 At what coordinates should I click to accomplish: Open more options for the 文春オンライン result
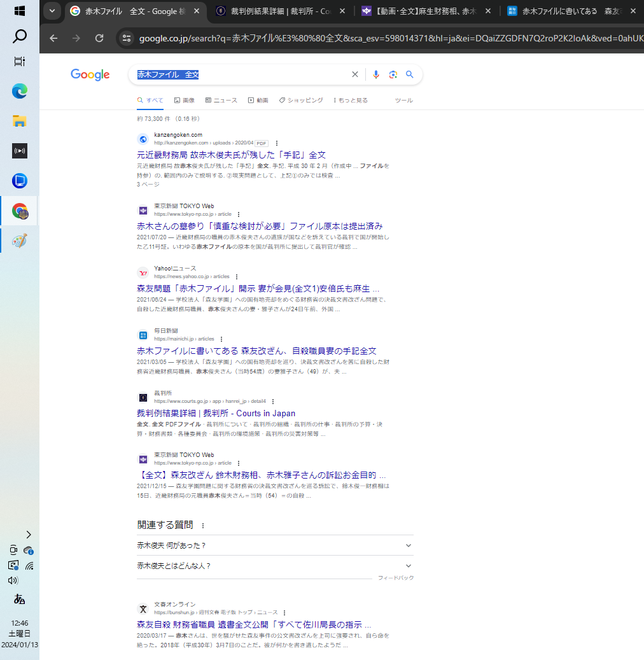pos(284,612)
